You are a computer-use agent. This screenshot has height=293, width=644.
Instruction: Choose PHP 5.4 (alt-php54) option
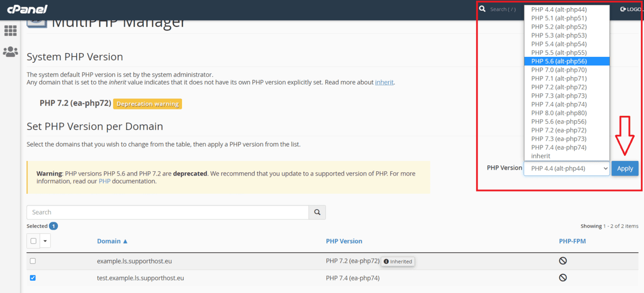point(567,43)
